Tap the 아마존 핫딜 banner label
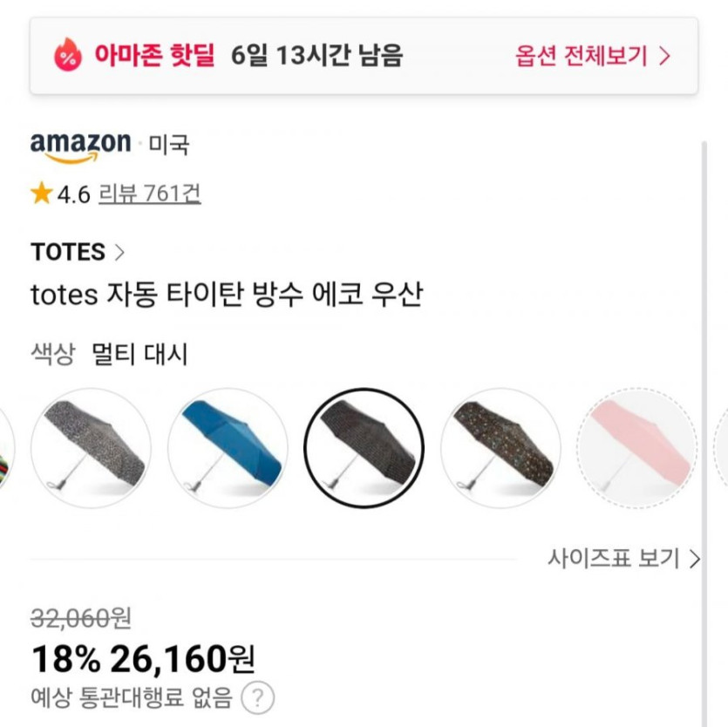Screen dimensions: 728x727 click(x=153, y=57)
